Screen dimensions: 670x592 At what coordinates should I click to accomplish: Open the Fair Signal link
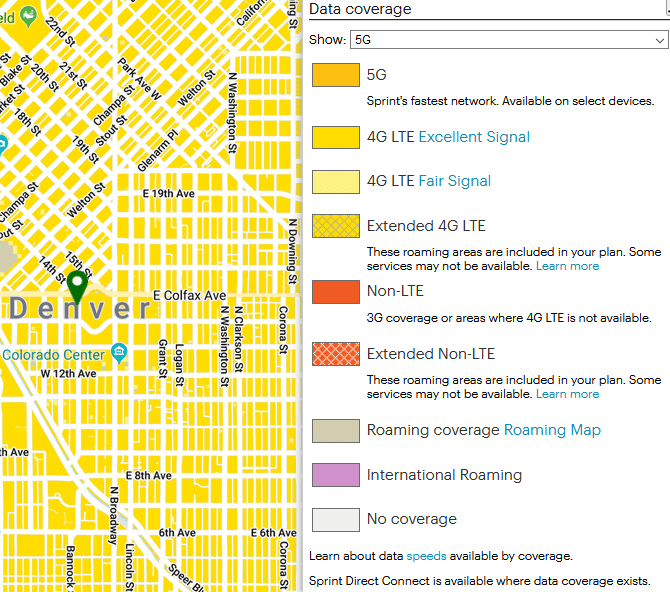click(455, 181)
